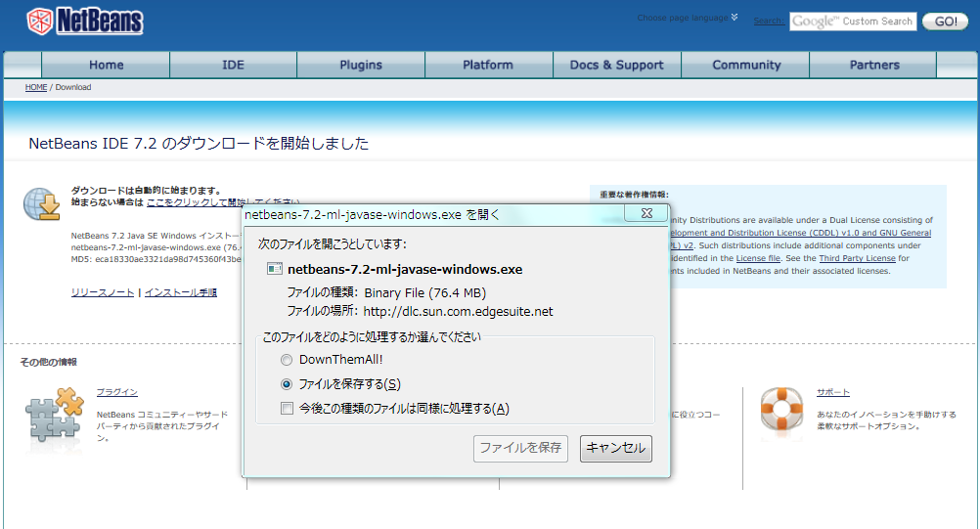Screen dimensions: 980x529
Task: Click the Binary File (76.4 MB) text
Action: click(425, 293)
